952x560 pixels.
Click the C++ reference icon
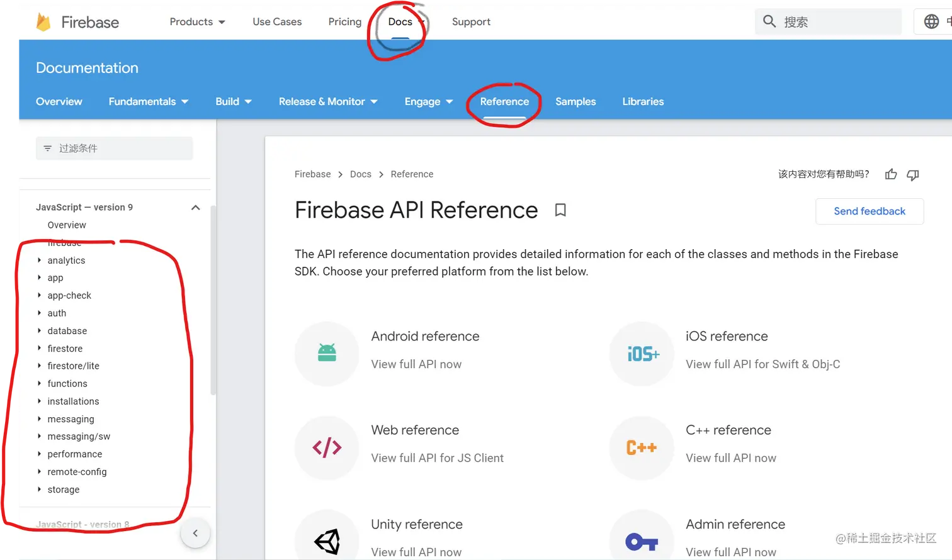642,447
